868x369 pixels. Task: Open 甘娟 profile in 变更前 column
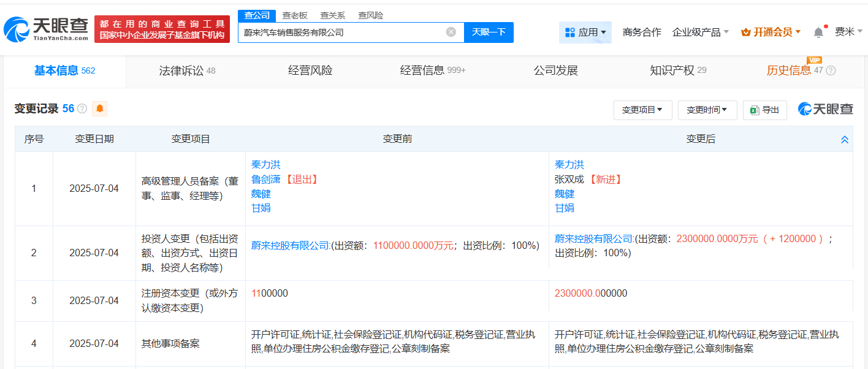point(261,208)
